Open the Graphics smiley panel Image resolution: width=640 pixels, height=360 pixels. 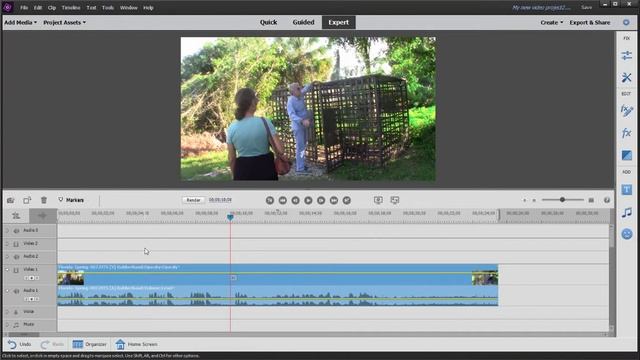point(627,234)
